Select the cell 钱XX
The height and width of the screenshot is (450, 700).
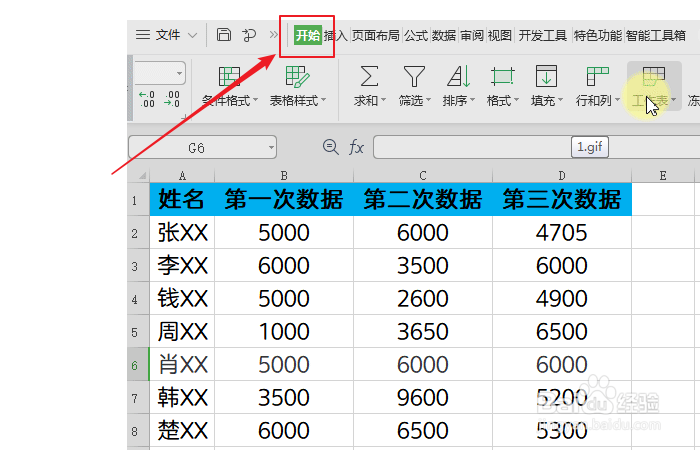(x=182, y=299)
